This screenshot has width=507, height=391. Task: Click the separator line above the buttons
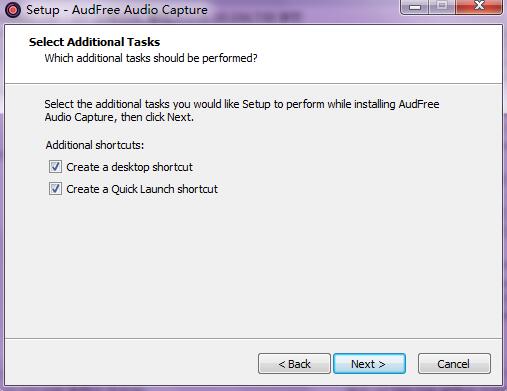click(253, 339)
